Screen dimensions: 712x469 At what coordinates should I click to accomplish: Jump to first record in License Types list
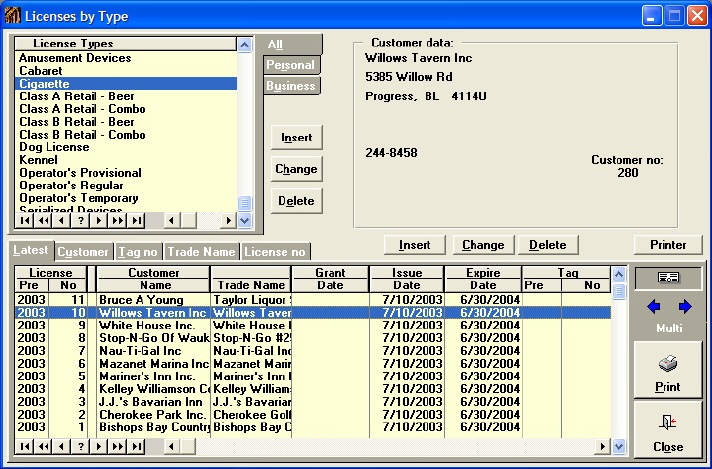[25, 220]
